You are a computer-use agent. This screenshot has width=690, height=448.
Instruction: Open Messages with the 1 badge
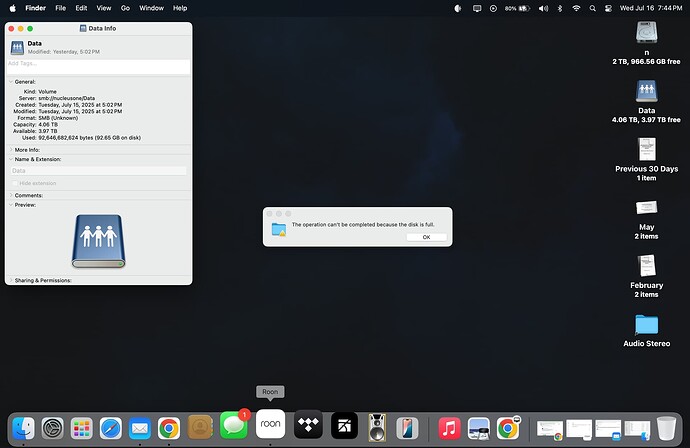pyautogui.click(x=234, y=425)
